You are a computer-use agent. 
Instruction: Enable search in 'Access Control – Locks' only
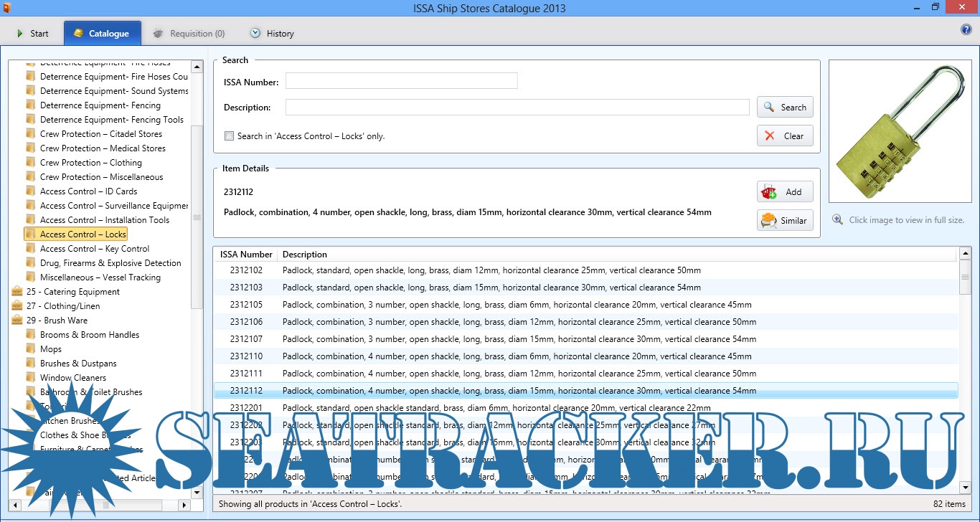pos(229,136)
